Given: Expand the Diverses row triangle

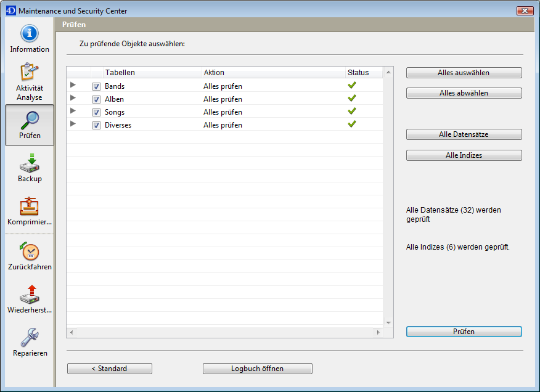Looking at the screenshot, I should (73, 124).
